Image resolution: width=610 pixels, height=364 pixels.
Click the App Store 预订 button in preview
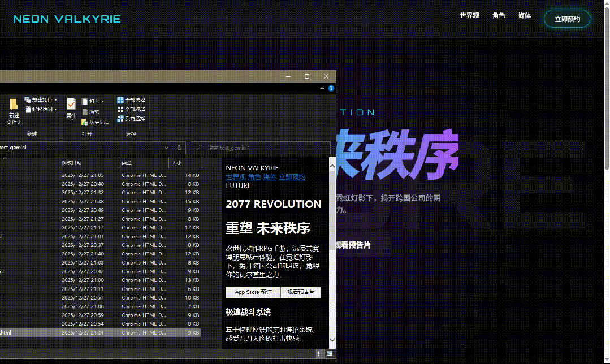[253, 292]
